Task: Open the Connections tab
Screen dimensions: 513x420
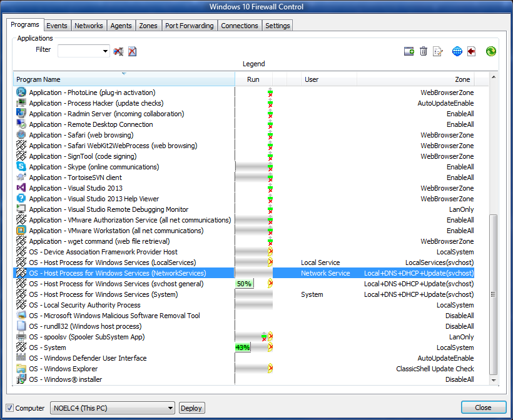Action: point(240,26)
